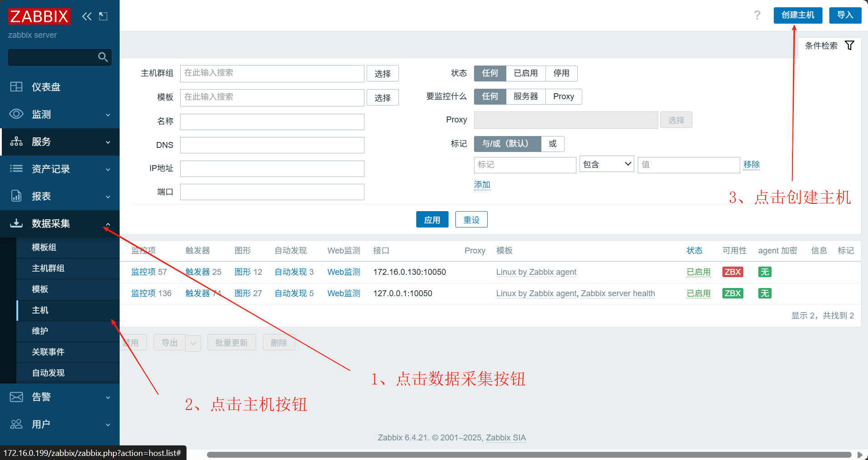
Task: Click the 条件检索 filter tab
Action: pos(829,45)
